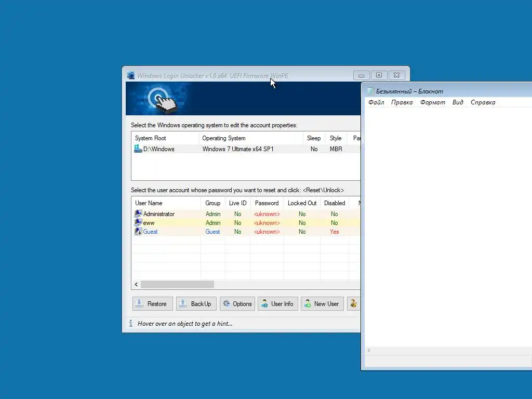Click the Windows Login Unlocker title icon
The height and width of the screenshot is (399, 532).
[130, 75]
